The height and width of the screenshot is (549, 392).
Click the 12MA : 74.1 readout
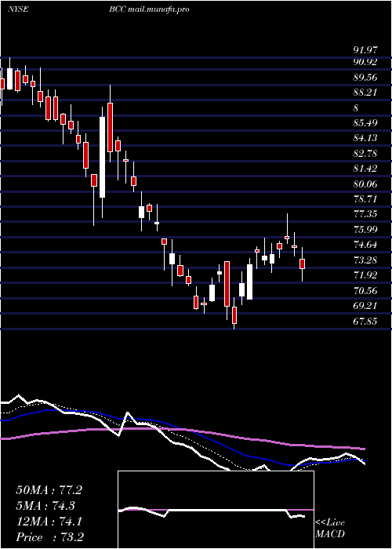[x=49, y=522]
